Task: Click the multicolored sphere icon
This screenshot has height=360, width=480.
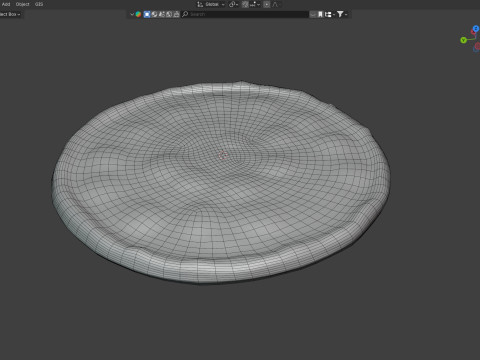Action: coord(138,14)
